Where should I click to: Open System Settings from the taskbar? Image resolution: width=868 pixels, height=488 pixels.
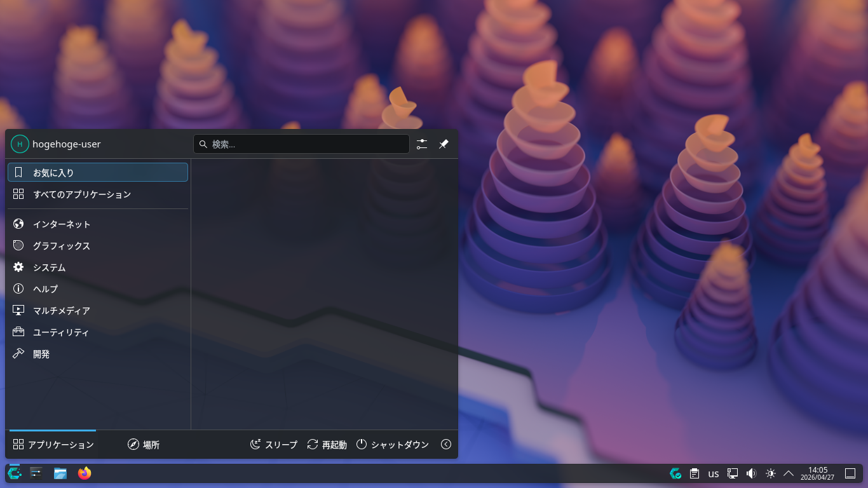tap(36, 473)
